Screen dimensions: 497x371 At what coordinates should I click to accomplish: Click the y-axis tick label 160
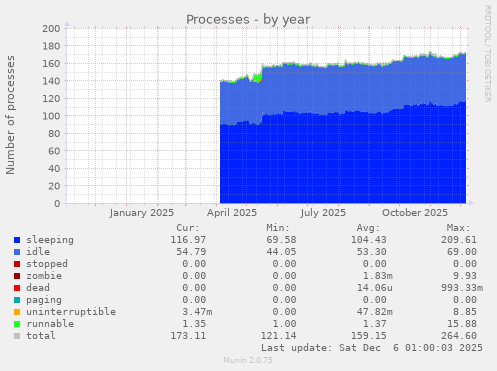pos(51,64)
